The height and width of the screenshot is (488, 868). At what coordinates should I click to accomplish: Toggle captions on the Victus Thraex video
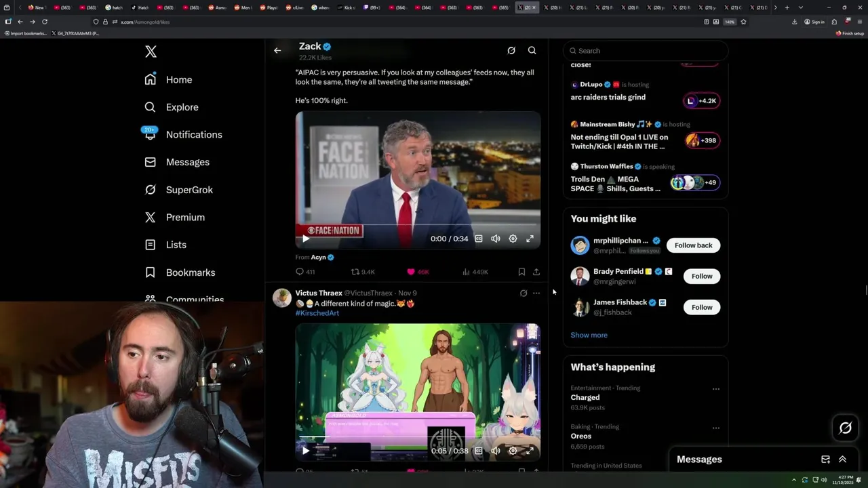click(479, 451)
